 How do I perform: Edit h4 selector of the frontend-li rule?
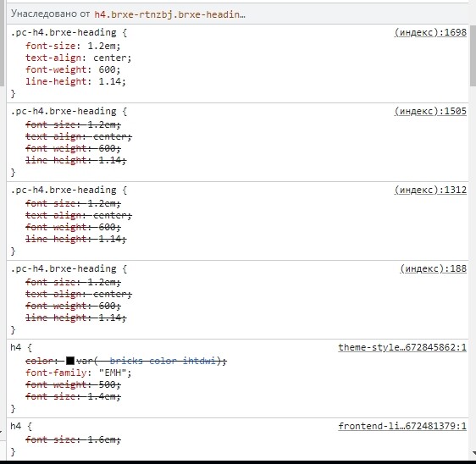tap(16, 426)
